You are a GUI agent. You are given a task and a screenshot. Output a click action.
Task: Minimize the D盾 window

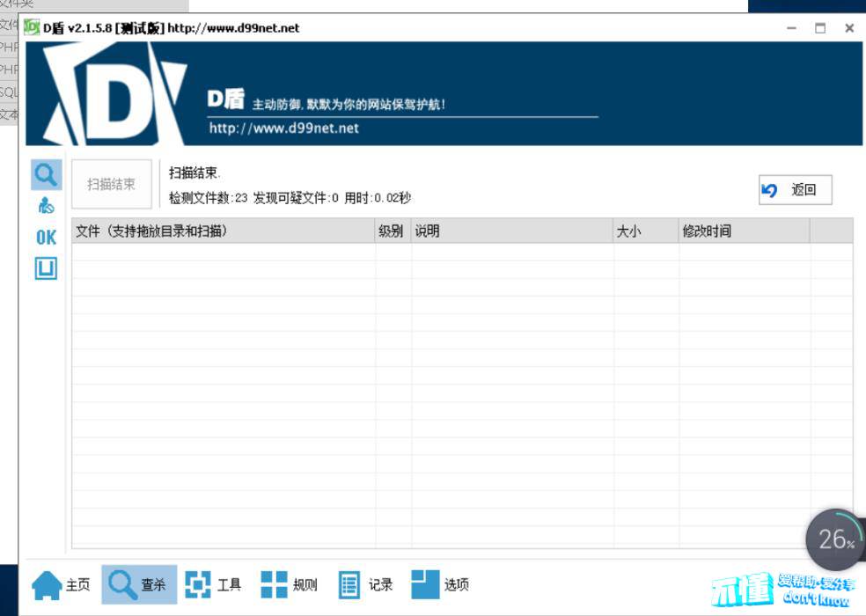791,27
